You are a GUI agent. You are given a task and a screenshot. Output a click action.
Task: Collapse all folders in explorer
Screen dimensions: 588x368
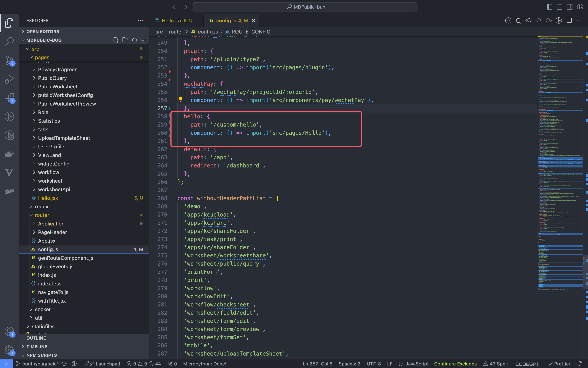[x=144, y=40]
